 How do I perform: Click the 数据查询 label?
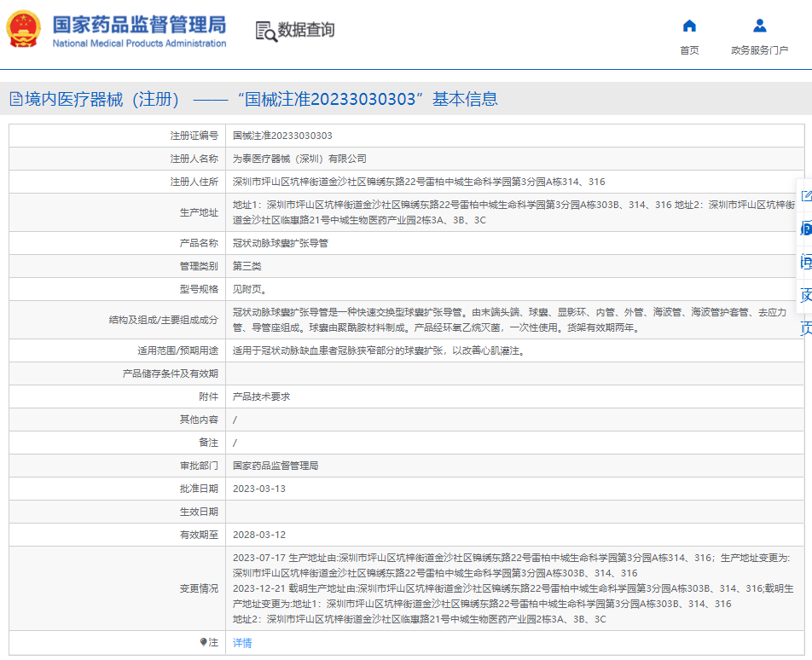(x=306, y=30)
